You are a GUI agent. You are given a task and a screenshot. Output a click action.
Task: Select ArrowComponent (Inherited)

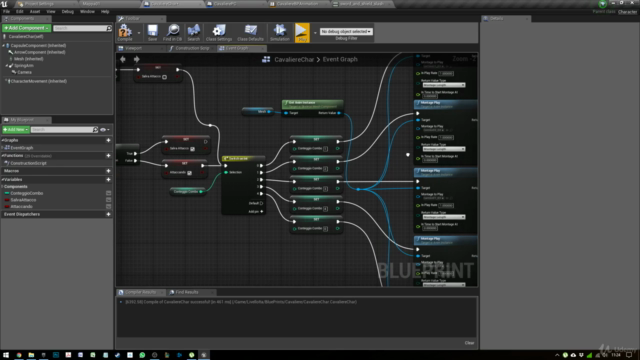(x=39, y=52)
